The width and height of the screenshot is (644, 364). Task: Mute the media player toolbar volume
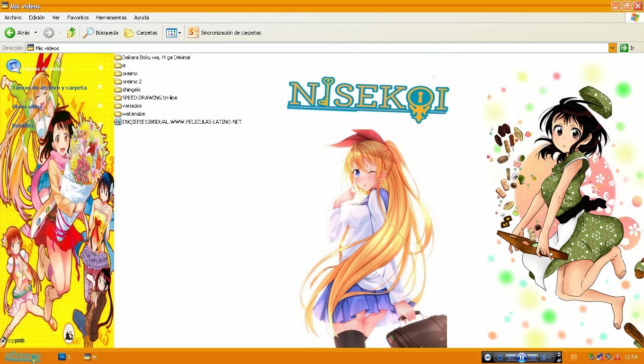[x=544, y=357]
